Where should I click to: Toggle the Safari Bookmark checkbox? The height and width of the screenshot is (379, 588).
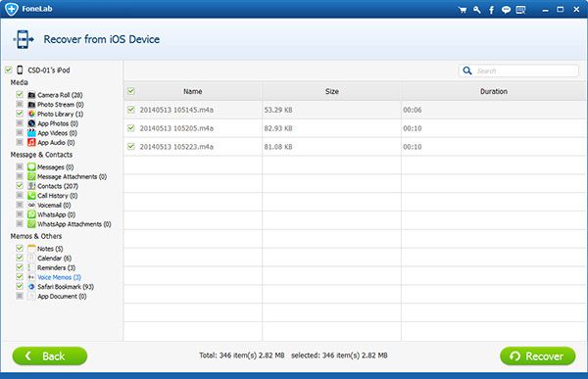(20, 286)
